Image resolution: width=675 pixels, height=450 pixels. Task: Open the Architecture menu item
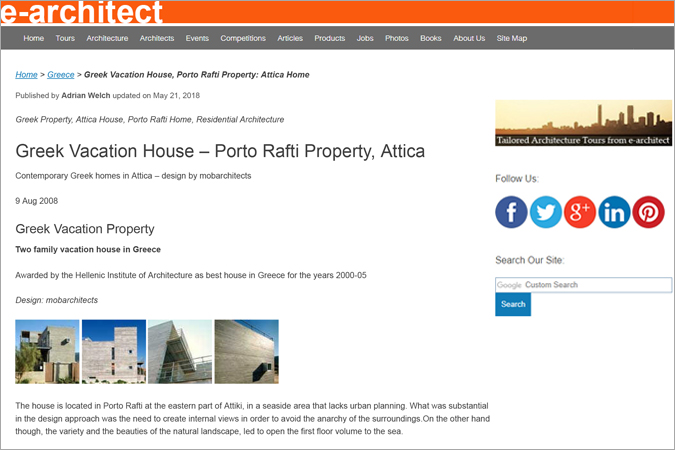[x=107, y=38]
